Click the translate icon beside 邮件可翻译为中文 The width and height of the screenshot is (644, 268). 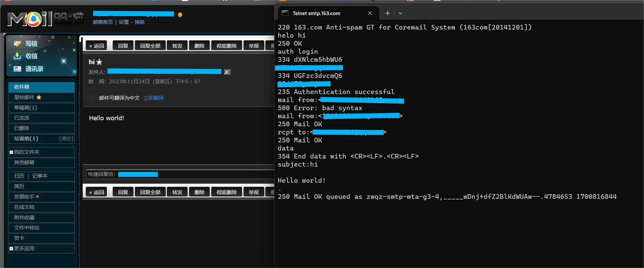point(91,98)
